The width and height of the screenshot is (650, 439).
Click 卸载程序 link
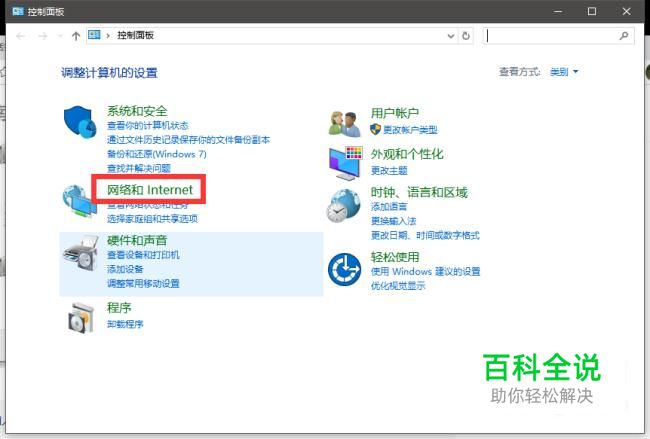(125, 324)
